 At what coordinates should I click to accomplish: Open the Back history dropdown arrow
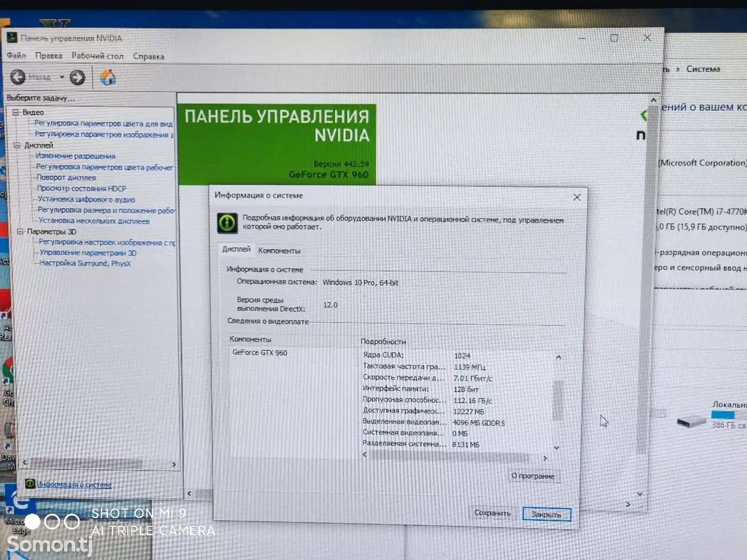click(62, 77)
